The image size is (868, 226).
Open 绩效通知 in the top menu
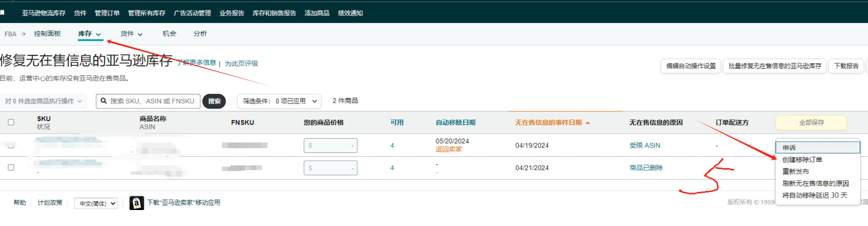click(350, 13)
